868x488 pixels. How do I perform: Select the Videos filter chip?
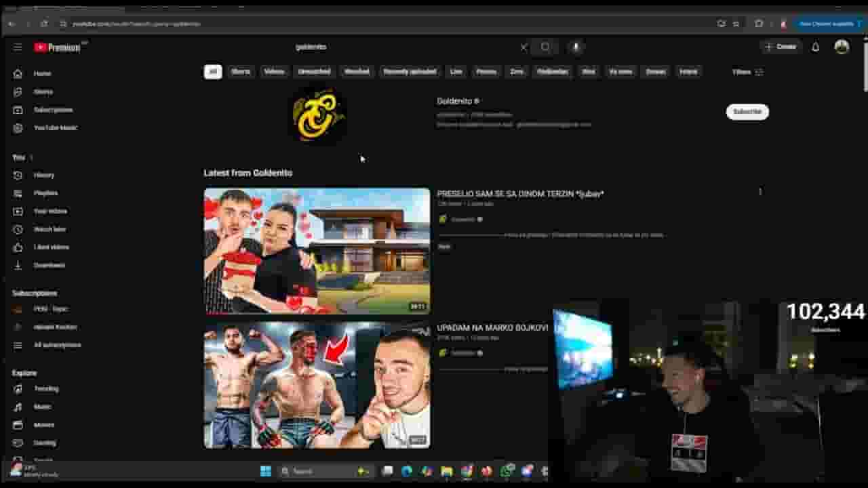point(275,72)
